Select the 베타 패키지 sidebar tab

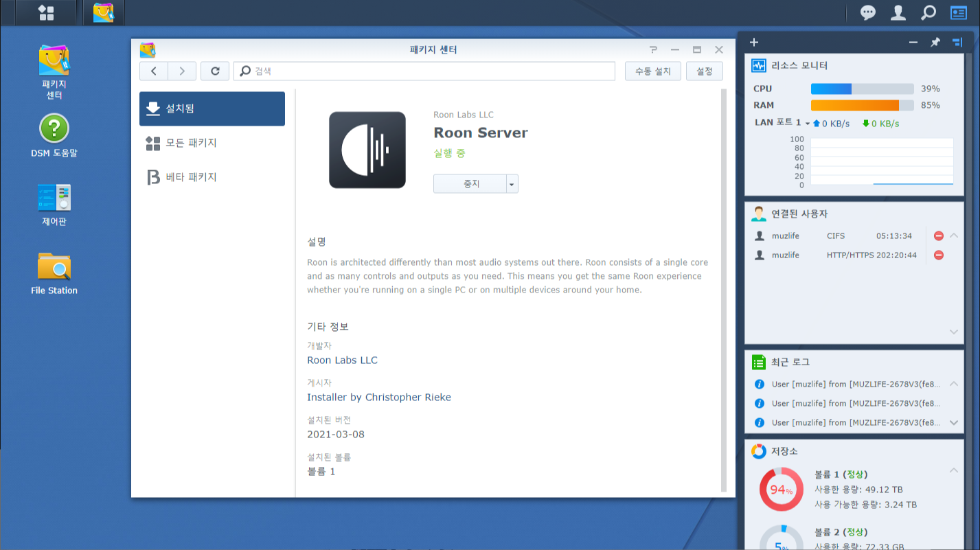pyautogui.click(x=212, y=177)
